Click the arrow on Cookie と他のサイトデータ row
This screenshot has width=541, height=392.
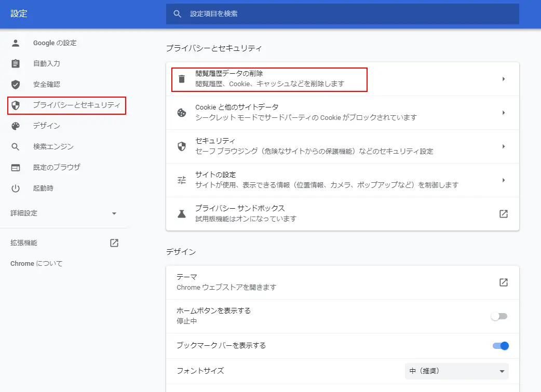tap(504, 113)
